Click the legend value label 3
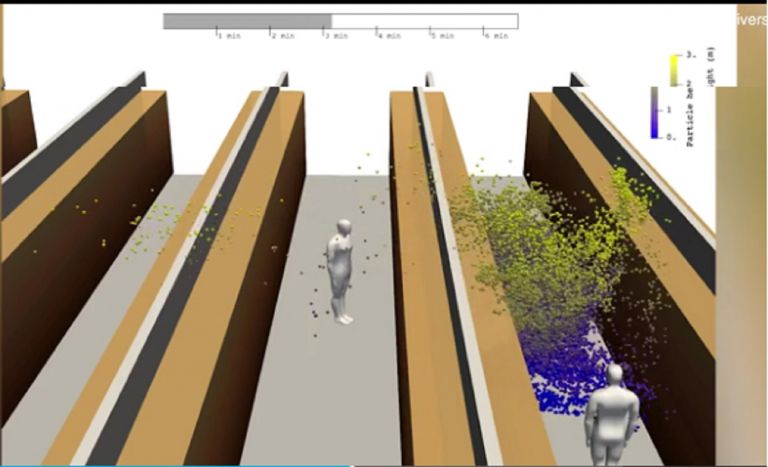Viewport: 768px width, 467px height. [x=691, y=56]
